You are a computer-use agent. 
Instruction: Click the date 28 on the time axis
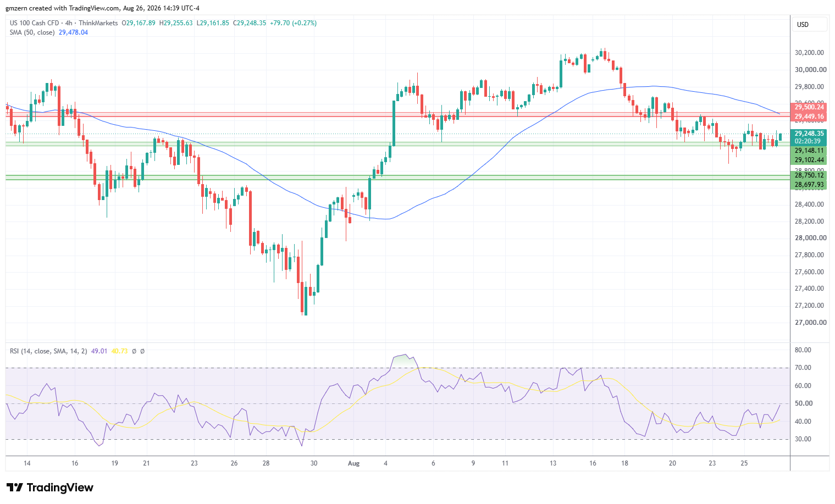tap(266, 463)
